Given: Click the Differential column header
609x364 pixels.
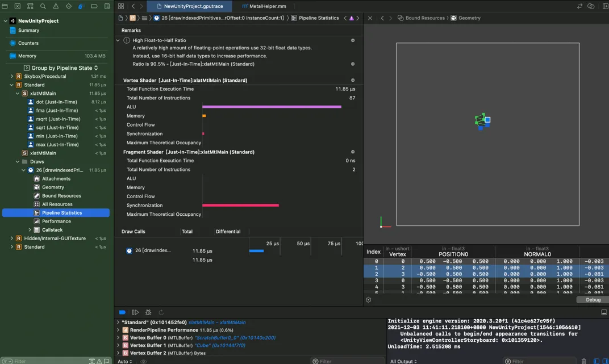Looking at the screenshot, I should [228, 232].
